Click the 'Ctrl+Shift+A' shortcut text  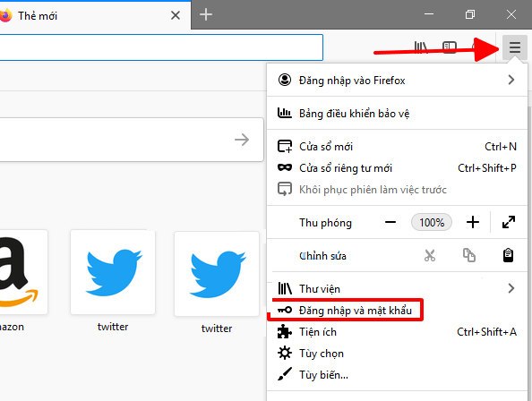coord(486,332)
